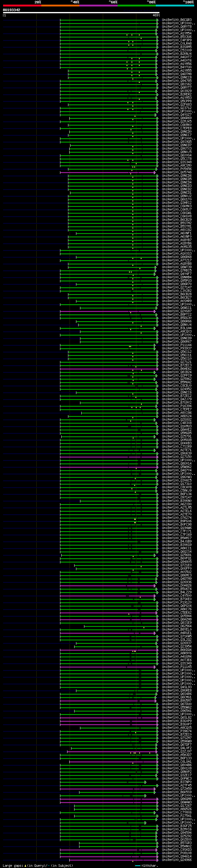Select the UniRef100_B2KNJ4 label
The width and height of the screenshot is (197, 868).
[177, 54]
